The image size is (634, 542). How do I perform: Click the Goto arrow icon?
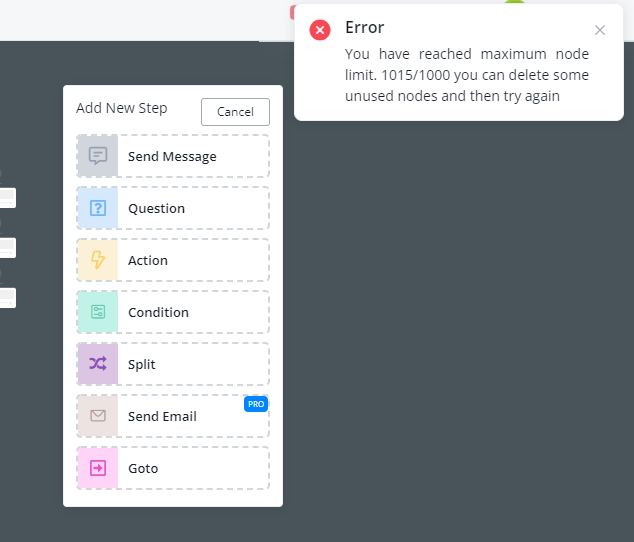pyautogui.click(x=98, y=468)
